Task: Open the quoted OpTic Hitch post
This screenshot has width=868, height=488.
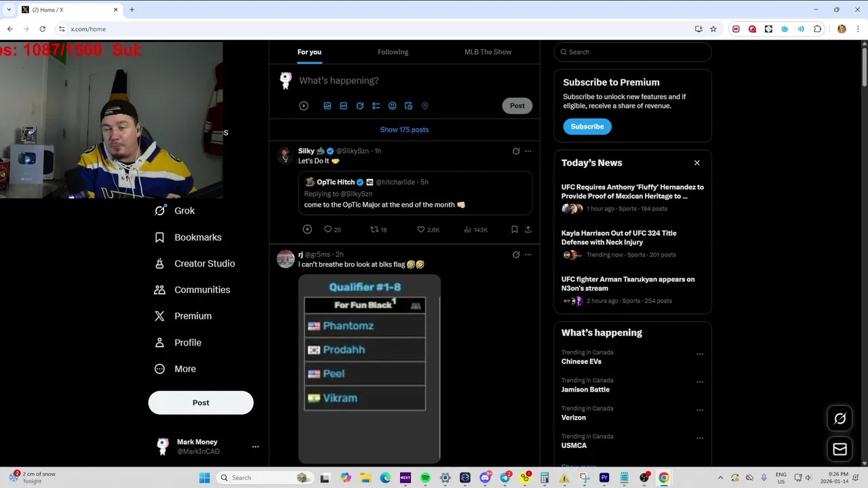Action: (415, 193)
